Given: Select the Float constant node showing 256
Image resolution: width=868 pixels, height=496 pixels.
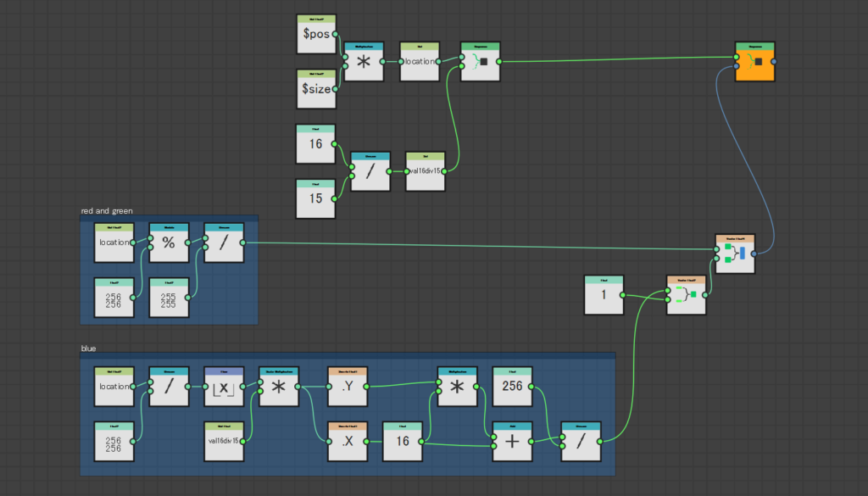Looking at the screenshot, I should tap(513, 387).
